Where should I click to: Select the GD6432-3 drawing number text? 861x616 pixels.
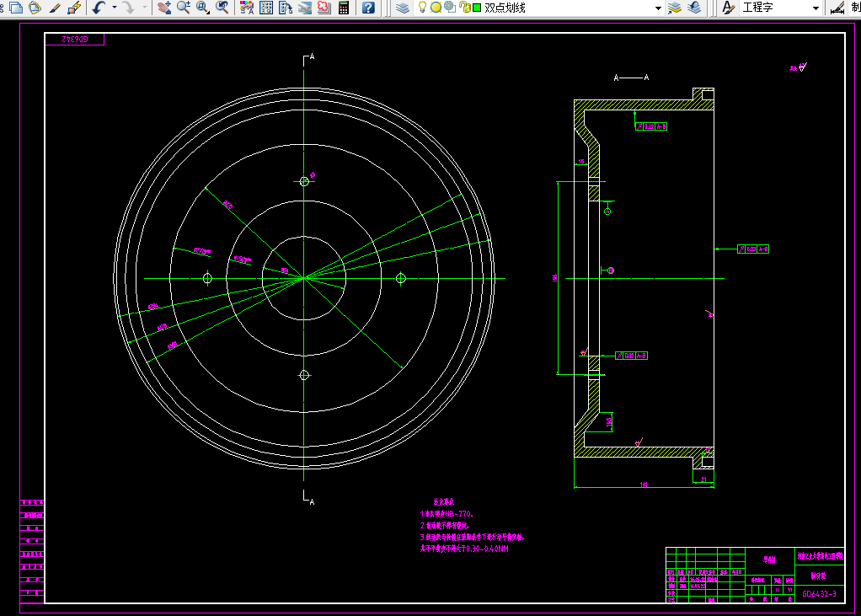tap(819, 594)
